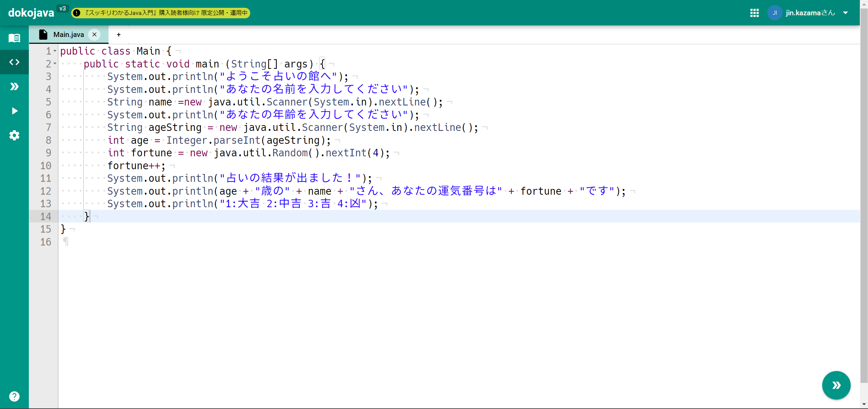The image size is (868, 409).
Task: Click the round green compile floating button
Action: [x=836, y=385]
